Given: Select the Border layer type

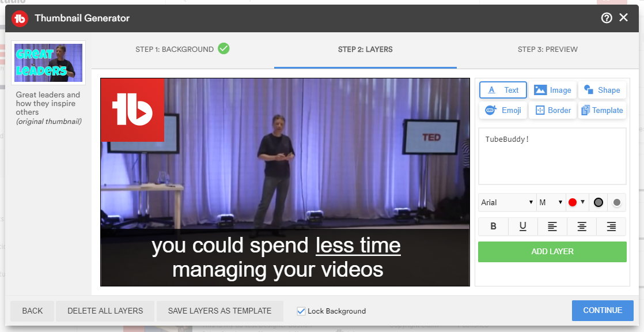Looking at the screenshot, I should pyautogui.click(x=552, y=110).
